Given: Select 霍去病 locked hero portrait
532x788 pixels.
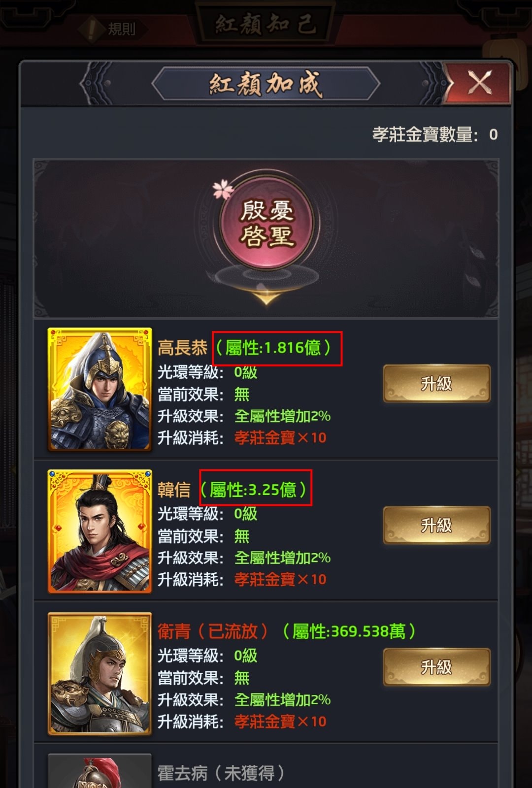Looking at the screenshot, I should tap(100, 771).
